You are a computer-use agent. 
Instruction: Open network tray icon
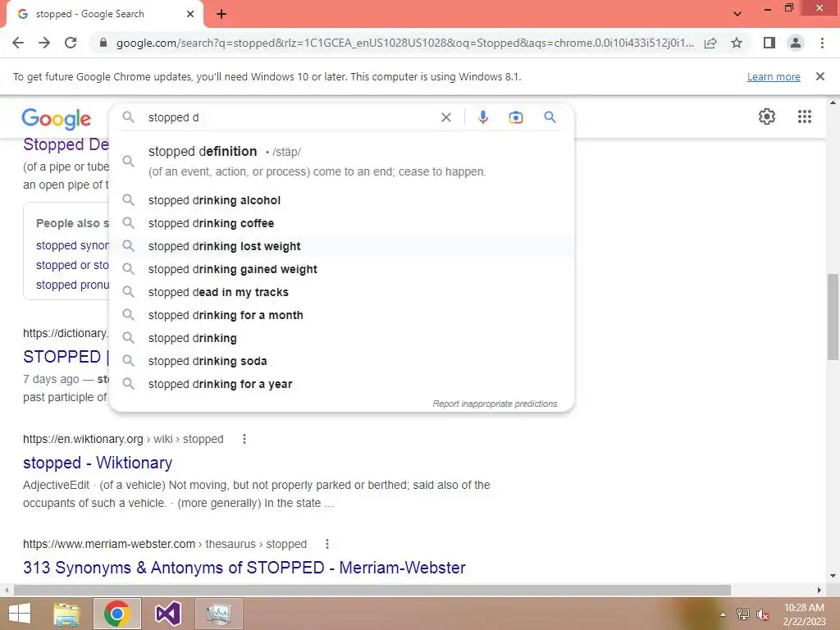coord(742,614)
